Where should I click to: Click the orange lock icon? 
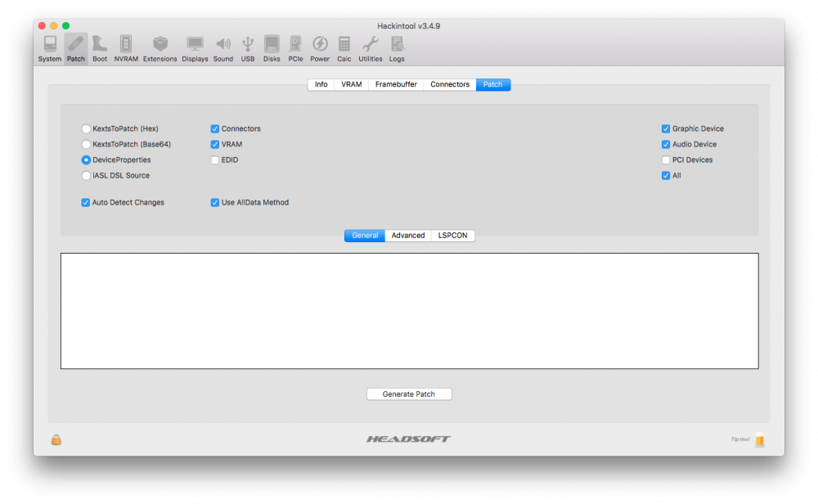(56, 440)
